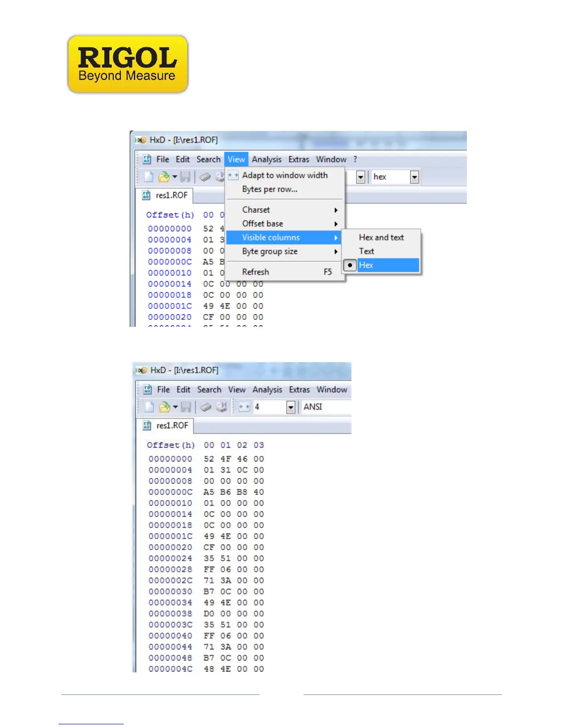The width and height of the screenshot is (563, 728).
Task: Click Open RAM chip icon in upper HxD toolbar
Action: (x=205, y=176)
